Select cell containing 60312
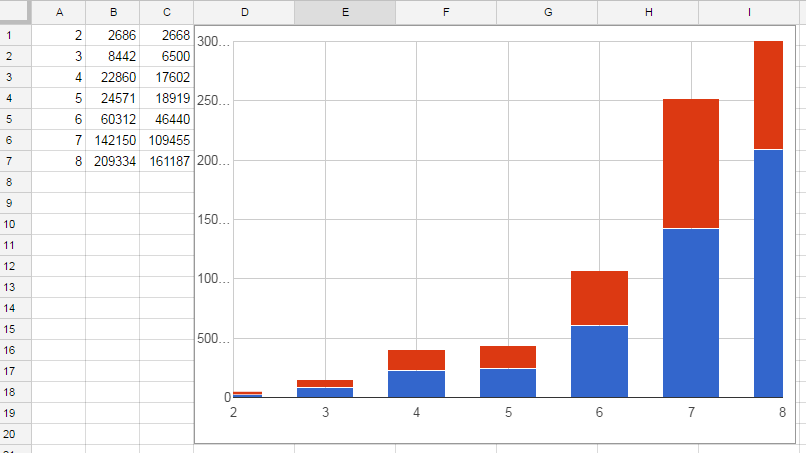Viewport: 806px width, 453px height. (x=112, y=119)
